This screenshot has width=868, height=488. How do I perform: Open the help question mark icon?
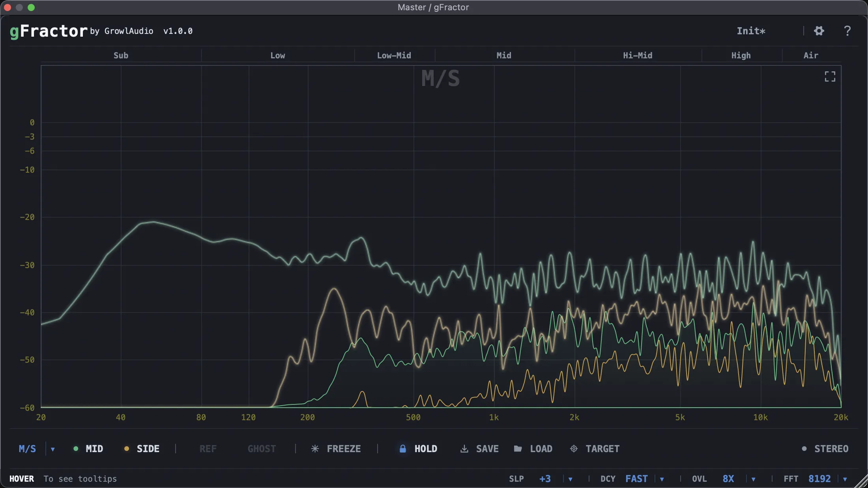pyautogui.click(x=847, y=31)
